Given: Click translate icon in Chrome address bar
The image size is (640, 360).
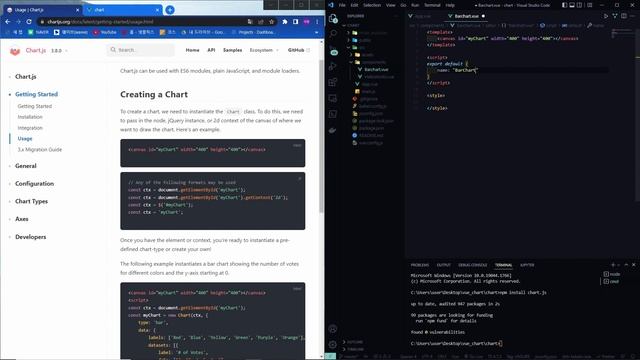Looking at the screenshot, I should coord(250,22).
